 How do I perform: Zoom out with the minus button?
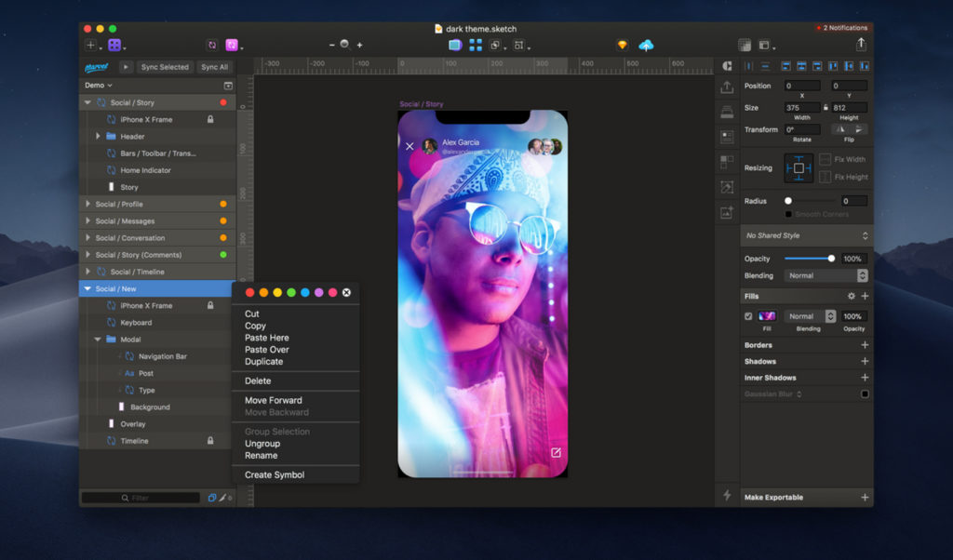coord(332,45)
